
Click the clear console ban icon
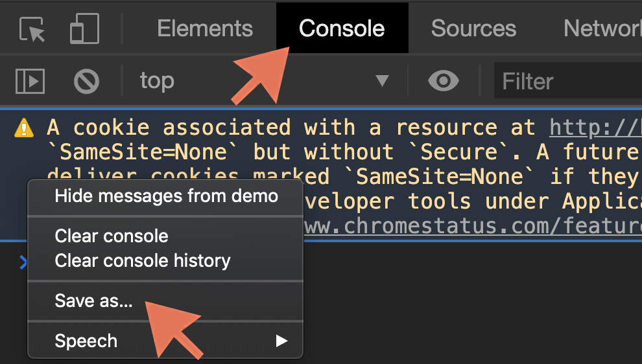(x=86, y=81)
